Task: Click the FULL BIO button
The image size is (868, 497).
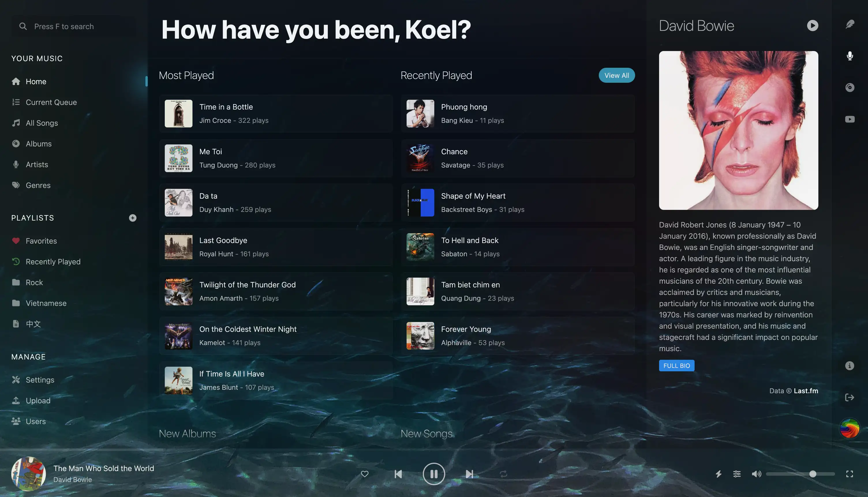Action: click(676, 366)
